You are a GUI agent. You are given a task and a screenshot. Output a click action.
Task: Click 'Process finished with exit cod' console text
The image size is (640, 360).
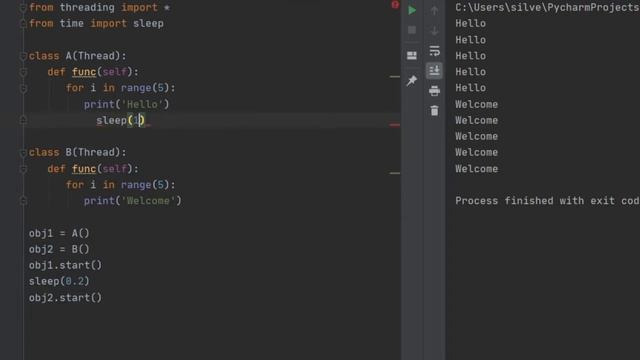coord(547,201)
